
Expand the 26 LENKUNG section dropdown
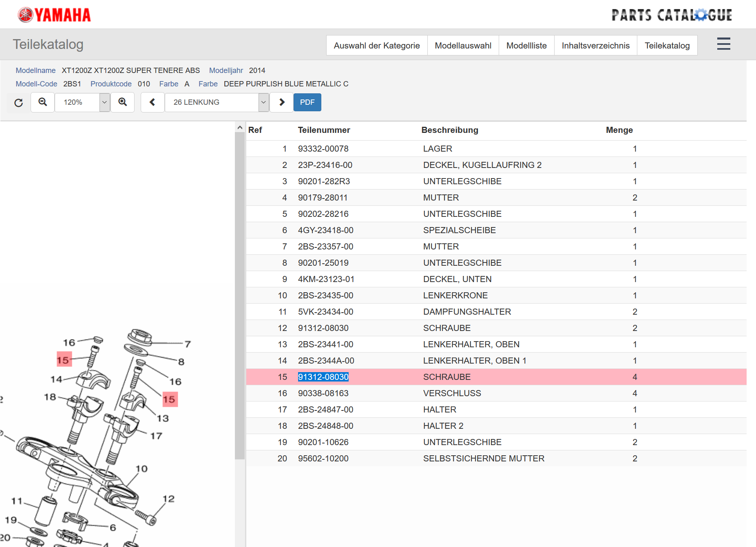[x=263, y=102]
